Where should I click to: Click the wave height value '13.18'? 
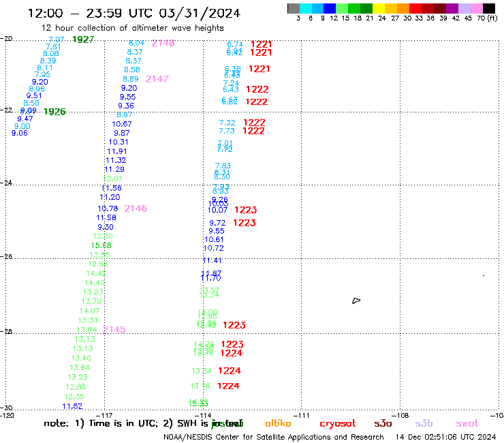tap(200, 386)
